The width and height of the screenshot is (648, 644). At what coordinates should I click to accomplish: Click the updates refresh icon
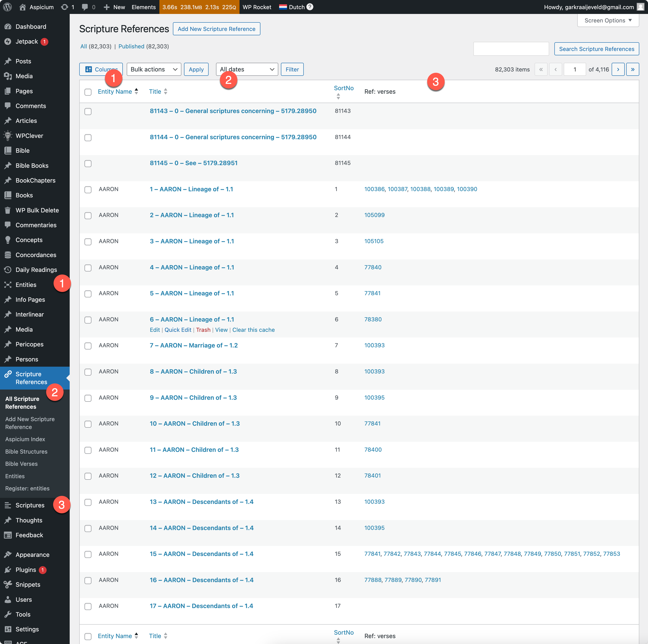click(x=64, y=7)
